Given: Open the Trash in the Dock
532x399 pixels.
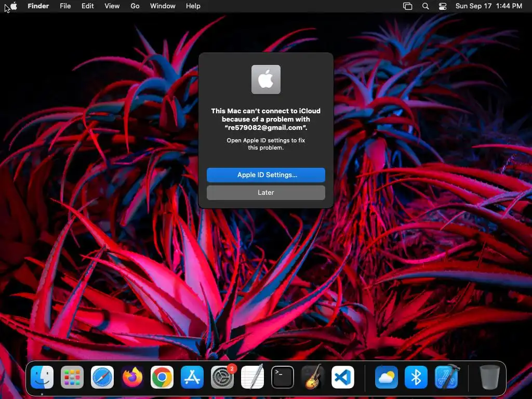Looking at the screenshot, I should (490, 377).
